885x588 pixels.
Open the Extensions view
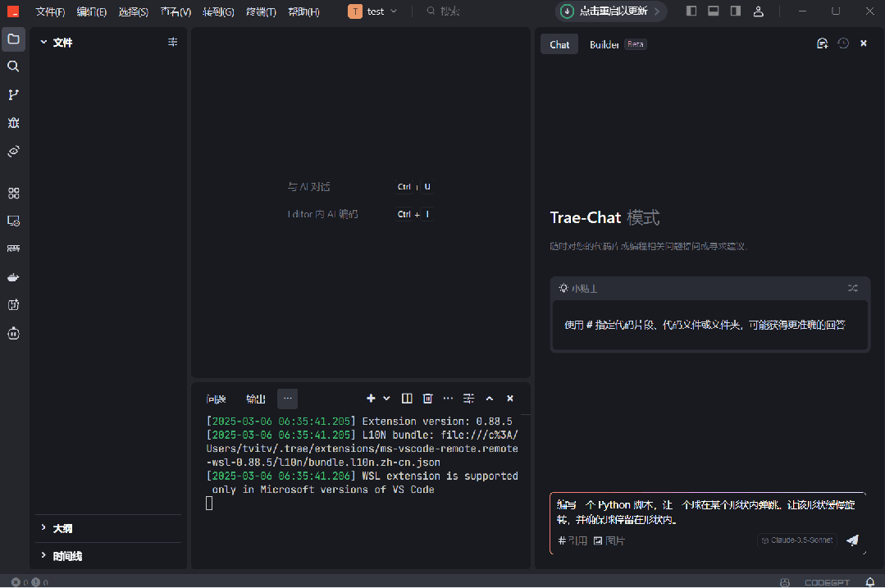click(x=13, y=193)
